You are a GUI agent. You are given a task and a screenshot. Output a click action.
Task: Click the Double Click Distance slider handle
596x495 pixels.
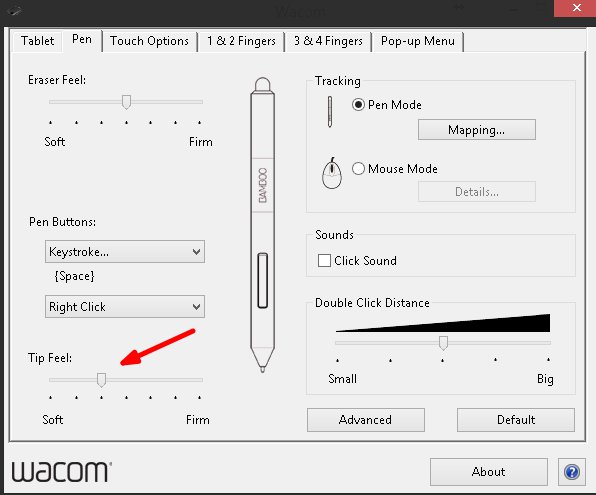coord(443,343)
